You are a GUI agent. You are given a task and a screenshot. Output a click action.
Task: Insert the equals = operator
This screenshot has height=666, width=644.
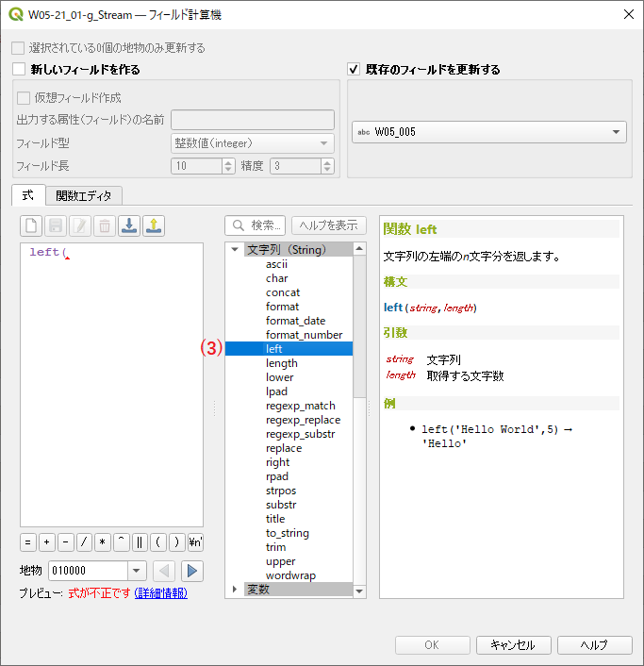click(28, 542)
